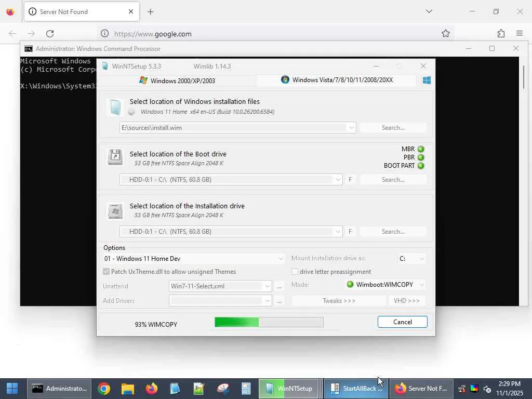Open the VHD >>> panel
532x399 pixels.
(x=406, y=301)
